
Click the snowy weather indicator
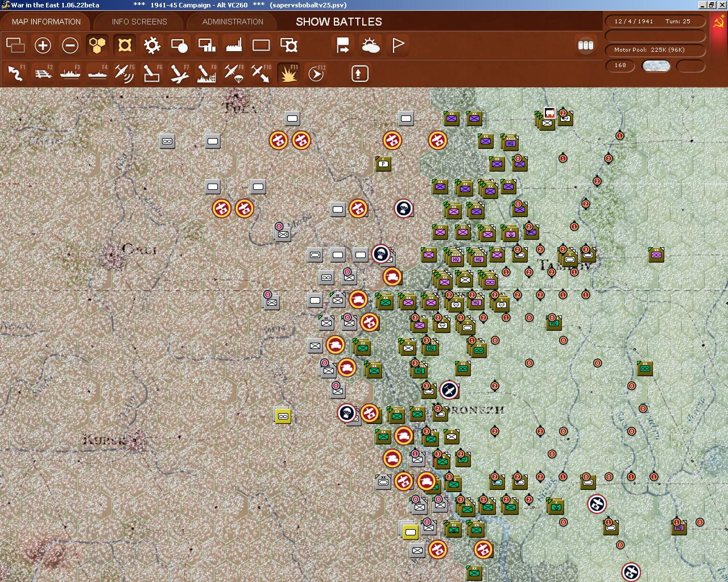(656, 66)
